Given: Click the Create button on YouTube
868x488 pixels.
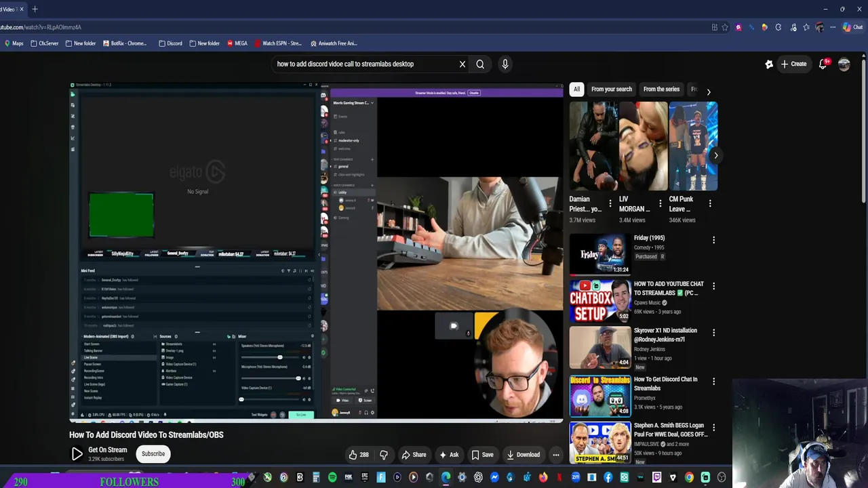Looking at the screenshot, I should click(793, 64).
